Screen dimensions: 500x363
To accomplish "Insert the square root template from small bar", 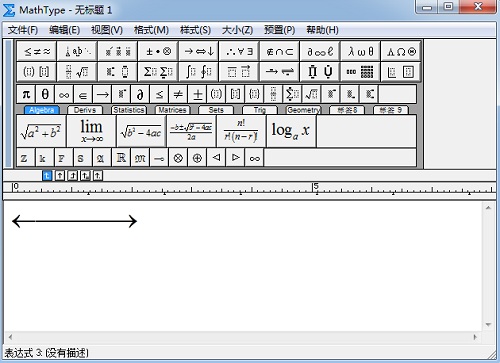I will click(311, 94).
